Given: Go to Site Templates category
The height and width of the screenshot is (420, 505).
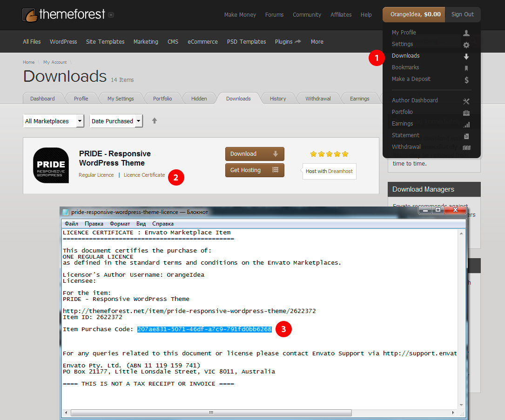Looking at the screenshot, I should [105, 41].
